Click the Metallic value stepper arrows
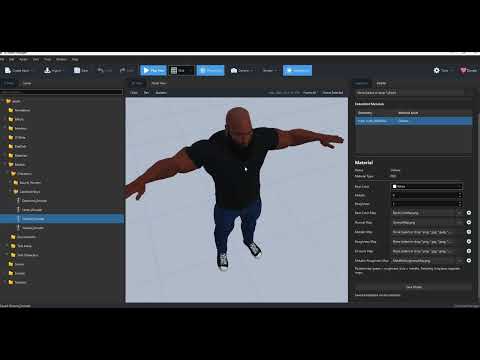The width and height of the screenshot is (480, 360). [x=460, y=195]
